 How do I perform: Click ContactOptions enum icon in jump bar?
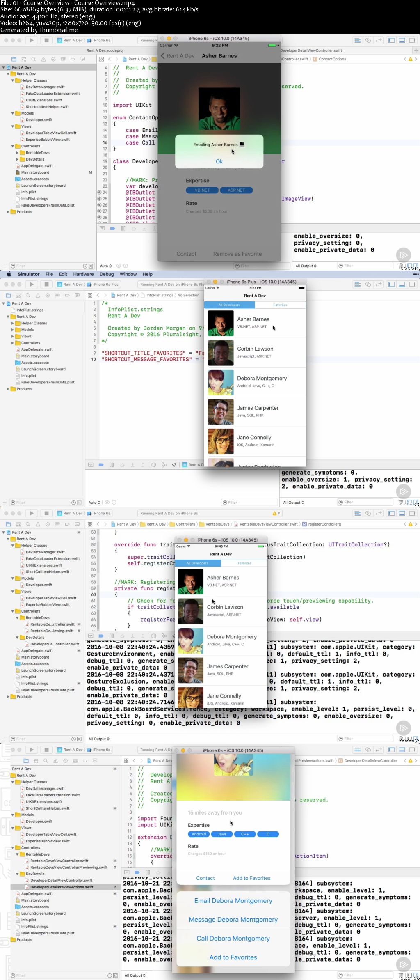pos(315,59)
